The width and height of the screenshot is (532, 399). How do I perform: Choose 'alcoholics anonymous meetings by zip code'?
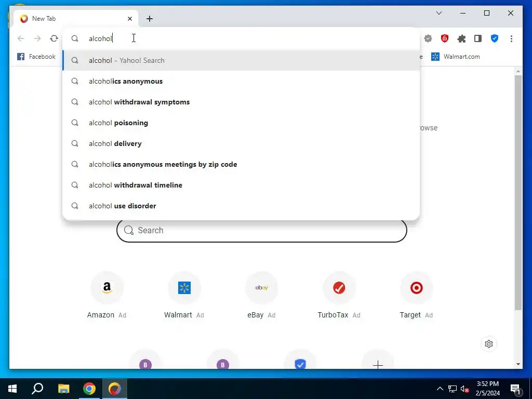point(241,164)
